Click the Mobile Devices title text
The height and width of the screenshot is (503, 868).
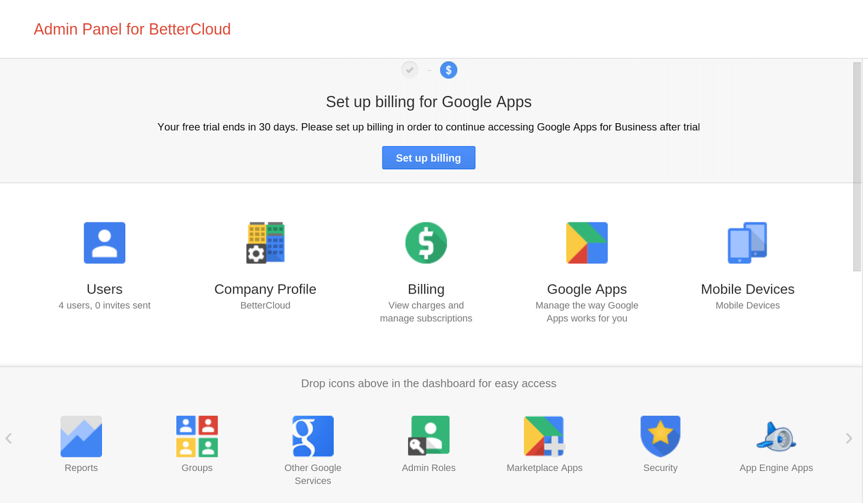748,289
